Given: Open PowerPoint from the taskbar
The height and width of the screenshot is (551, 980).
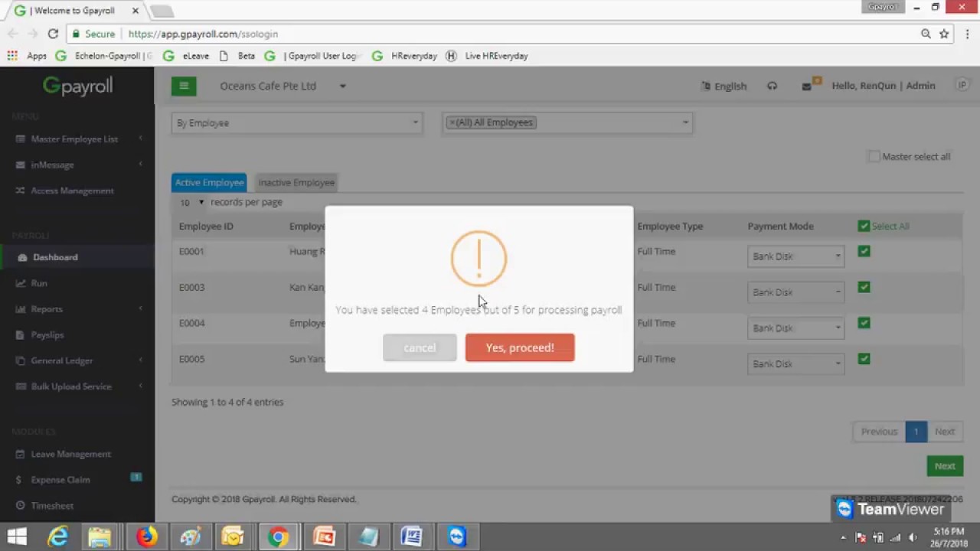Looking at the screenshot, I should click(x=323, y=536).
